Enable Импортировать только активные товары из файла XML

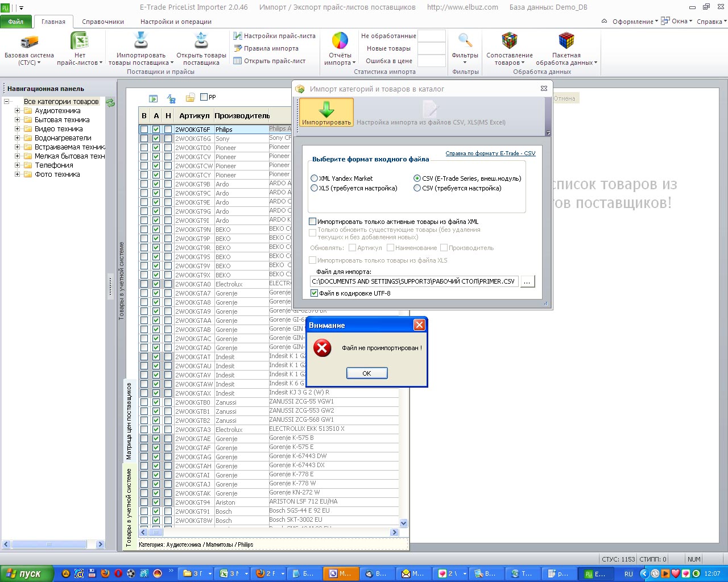(312, 222)
